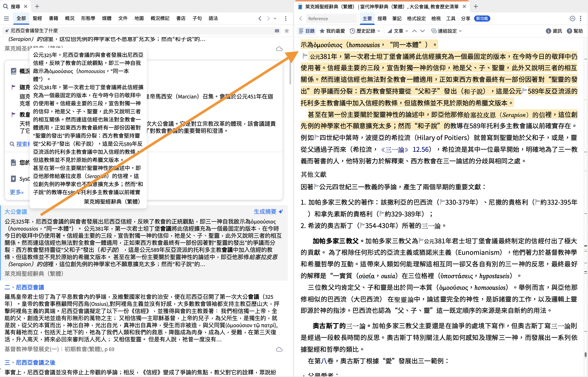Screen dimensions: 588x377
Task: Open the hamburger menu in search panel
Action: coord(7,18)
